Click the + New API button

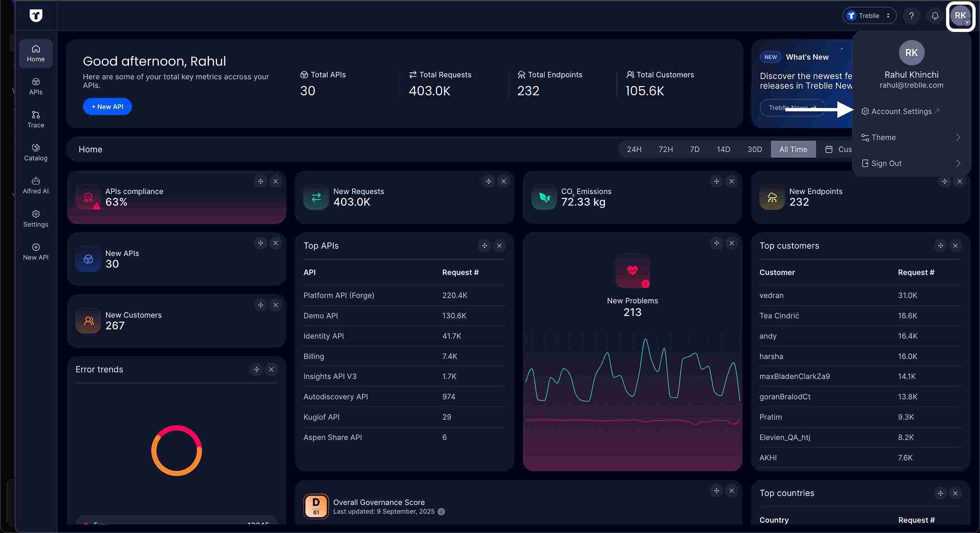point(107,106)
